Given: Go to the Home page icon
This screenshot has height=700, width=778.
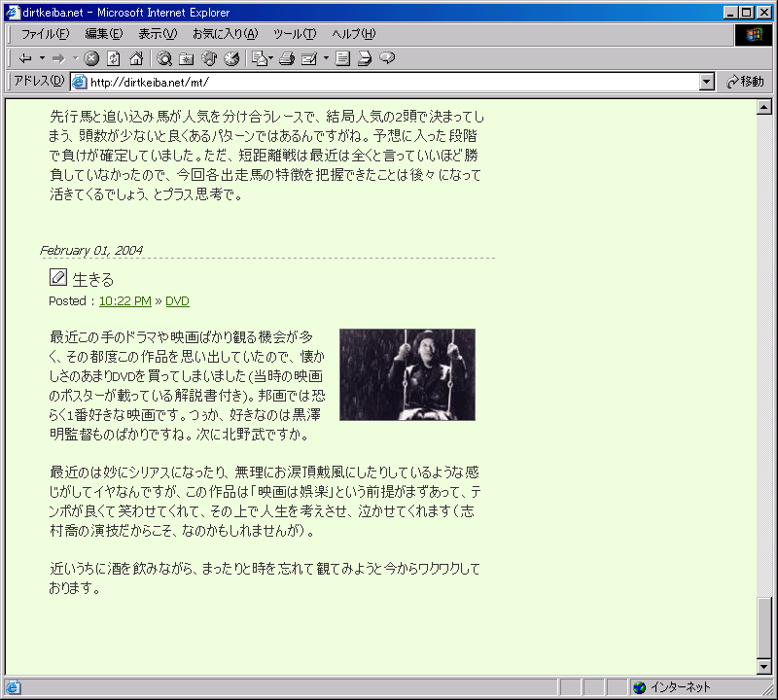Looking at the screenshot, I should (x=136, y=58).
